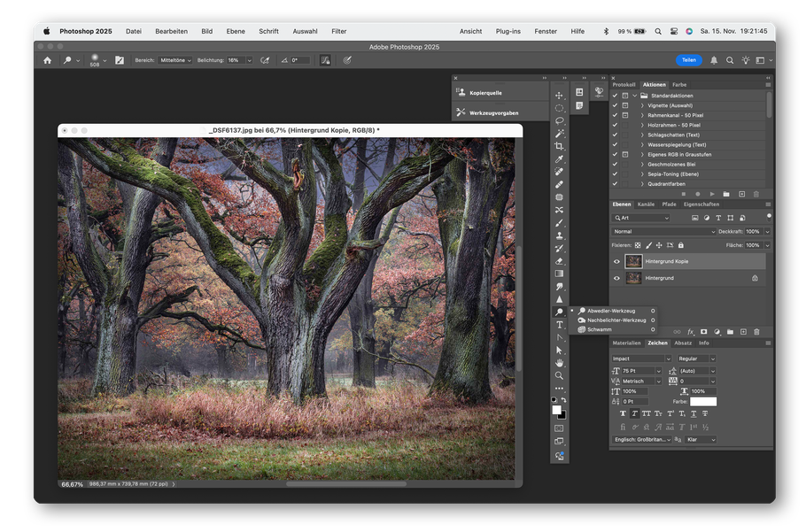Open the Werkzeugvorgaben panel

point(500,112)
